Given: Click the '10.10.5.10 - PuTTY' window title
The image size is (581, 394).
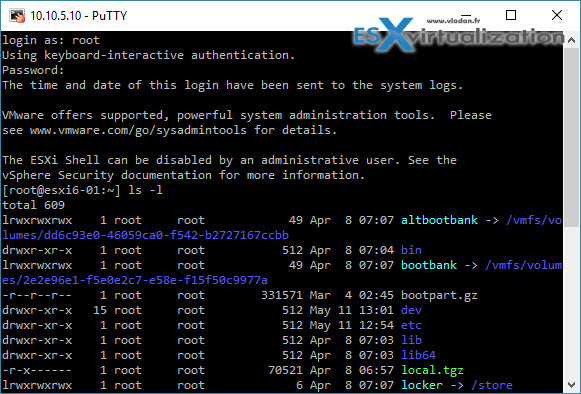Looking at the screenshot, I should pos(79,16).
